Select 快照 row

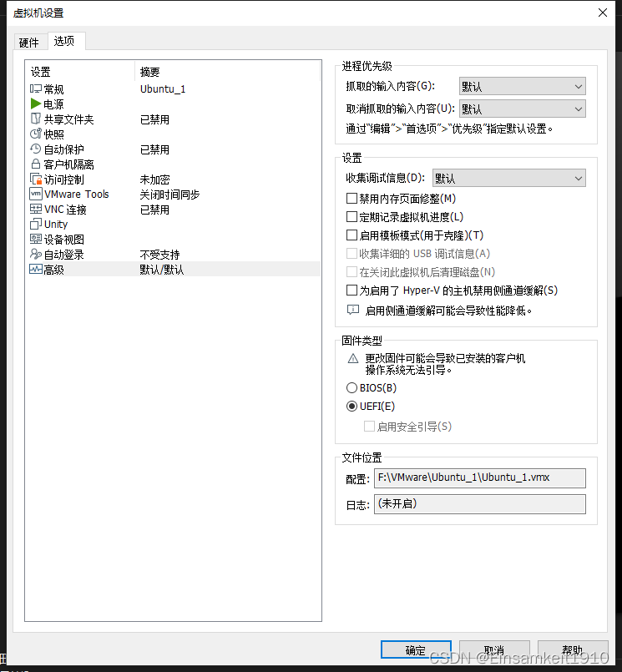173,134
